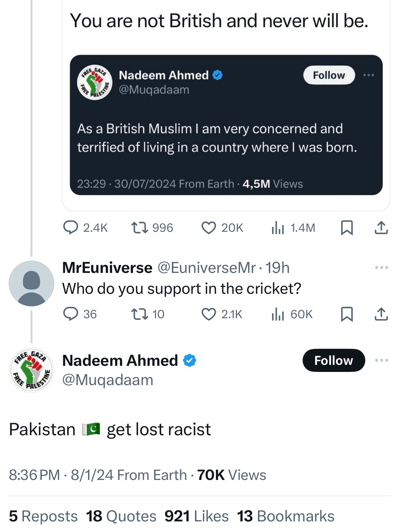Screen dimensions: 399x532
Task: Bookmark MrEuniverse's cricket tweet
Action: [347, 314]
